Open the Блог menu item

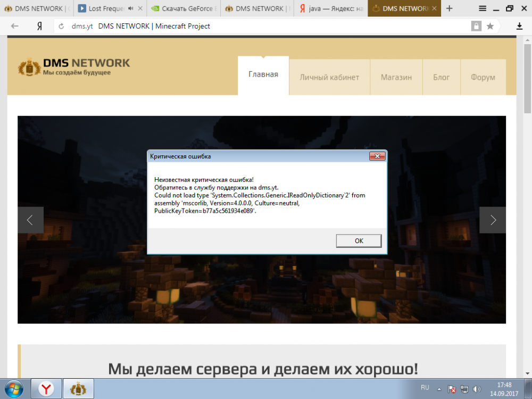point(442,77)
